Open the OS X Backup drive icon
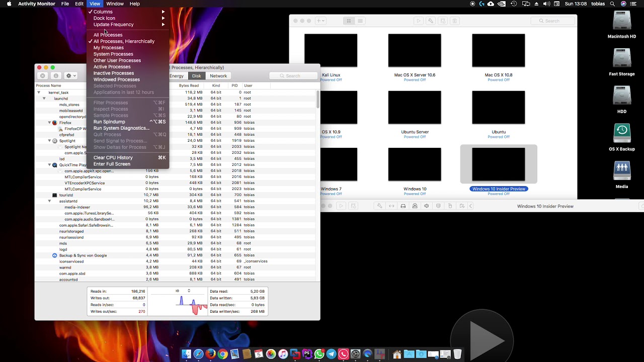The width and height of the screenshot is (644, 362). (622, 134)
